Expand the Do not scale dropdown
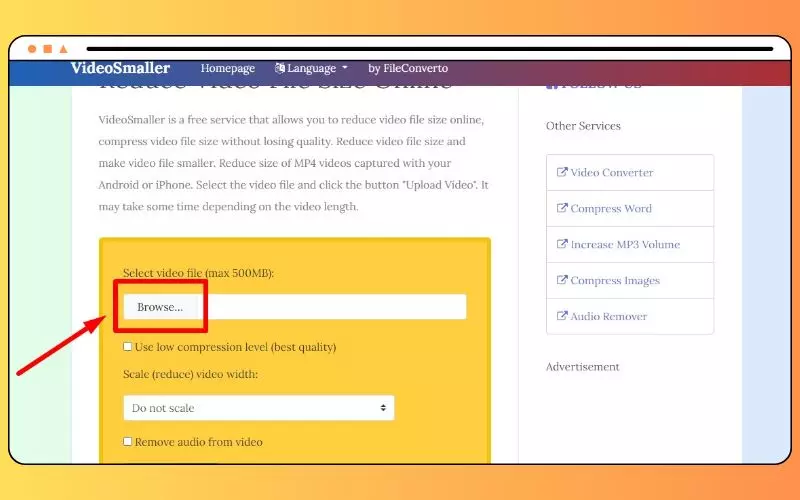Screen dimensions: 800x500 (x=259, y=408)
